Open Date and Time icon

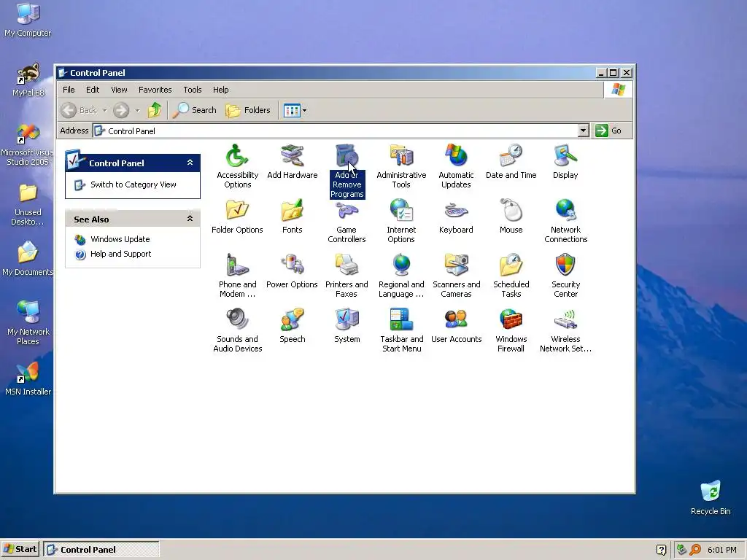[x=511, y=161]
